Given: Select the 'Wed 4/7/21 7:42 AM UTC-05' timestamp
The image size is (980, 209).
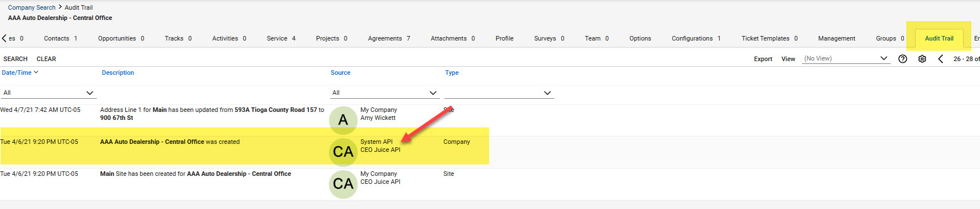Looking at the screenshot, I should pos(40,110).
